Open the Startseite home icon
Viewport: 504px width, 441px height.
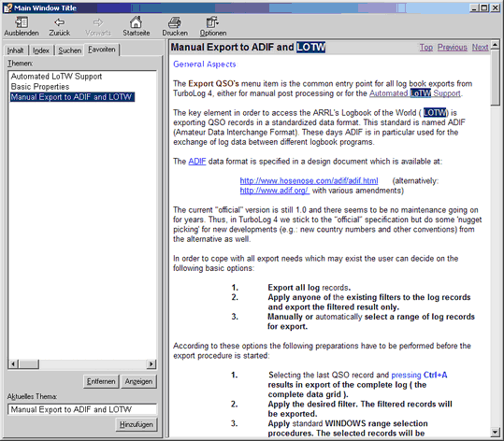coord(136,22)
